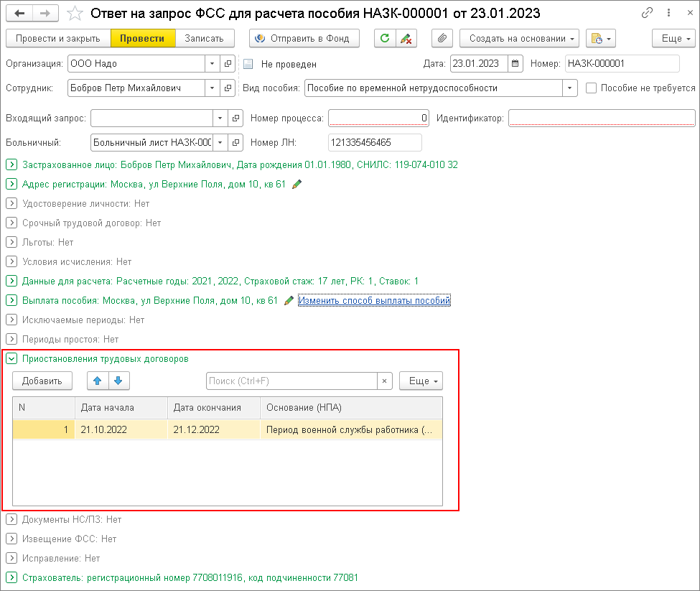Screen dimensions: 700x591
Task: Follow 'Изменить способ выплаты пособий' link
Action: click(375, 300)
